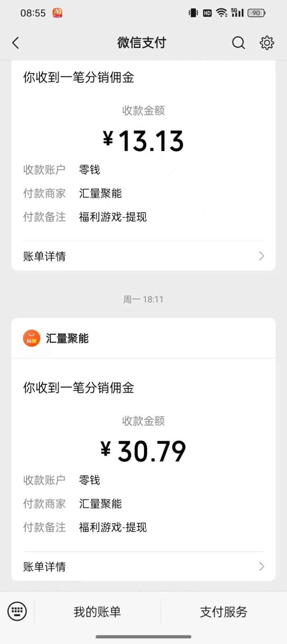The width and height of the screenshot is (287, 644).
Task: Open search in WeChat Pay
Action: 238,43
